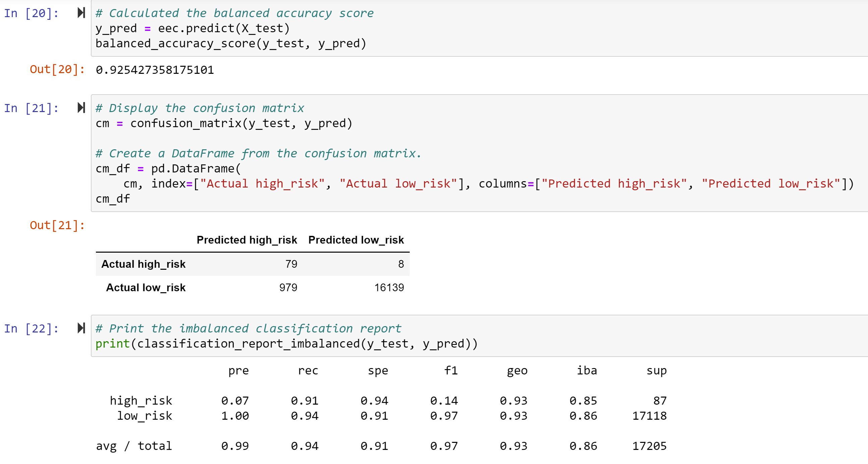The width and height of the screenshot is (868, 464).
Task: Click the print(classification_report_imbalanced) line
Action: point(286,344)
